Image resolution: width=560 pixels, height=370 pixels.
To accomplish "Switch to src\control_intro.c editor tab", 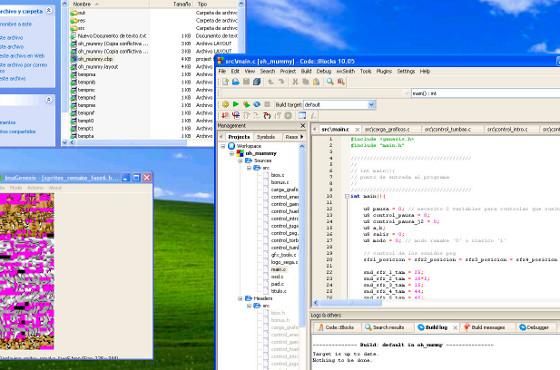I will point(507,129).
